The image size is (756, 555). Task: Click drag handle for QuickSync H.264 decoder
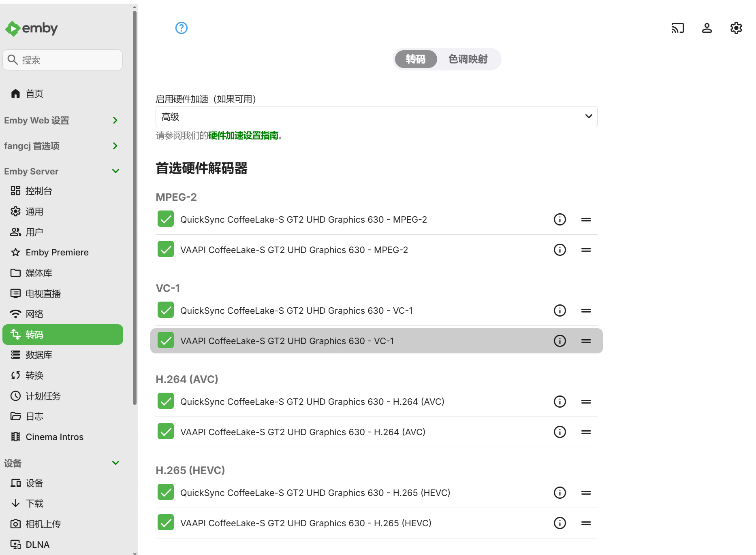point(586,402)
